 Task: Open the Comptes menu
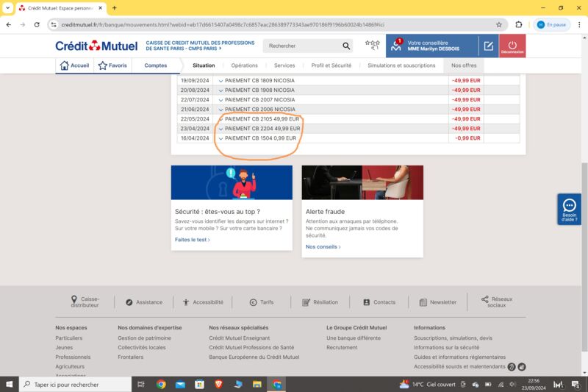pos(156,65)
